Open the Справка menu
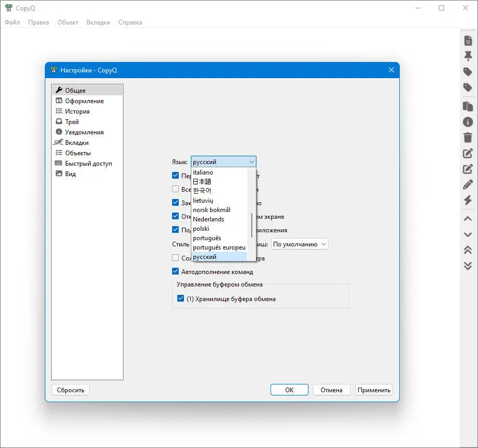 [x=130, y=22]
